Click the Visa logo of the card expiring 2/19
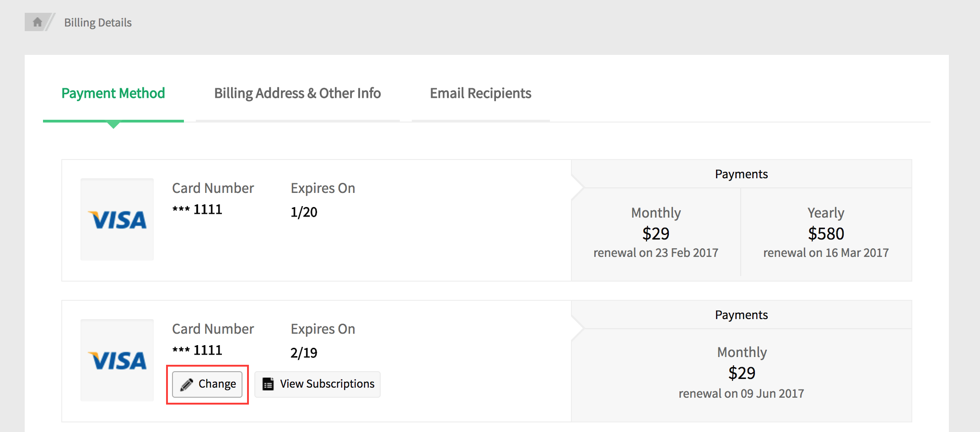This screenshot has width=980, height=432. tap(117, 361)
